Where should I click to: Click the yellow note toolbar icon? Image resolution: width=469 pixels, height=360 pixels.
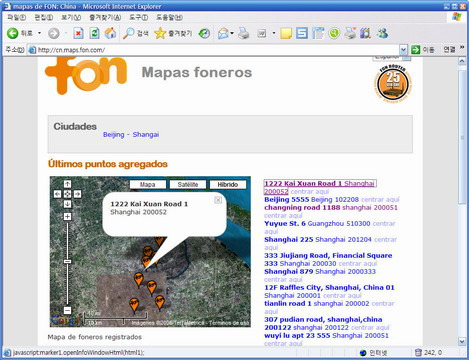pyautogui.click(x=286, y=33)
